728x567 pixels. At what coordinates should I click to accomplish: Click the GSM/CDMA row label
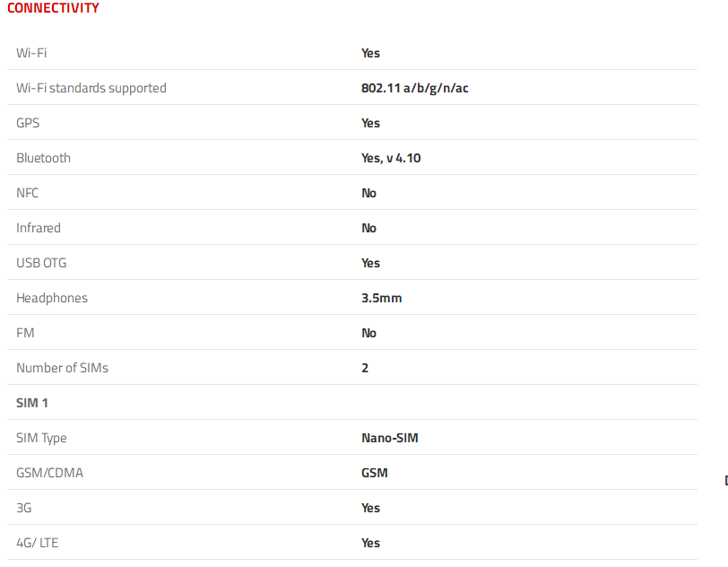[49, 473]
